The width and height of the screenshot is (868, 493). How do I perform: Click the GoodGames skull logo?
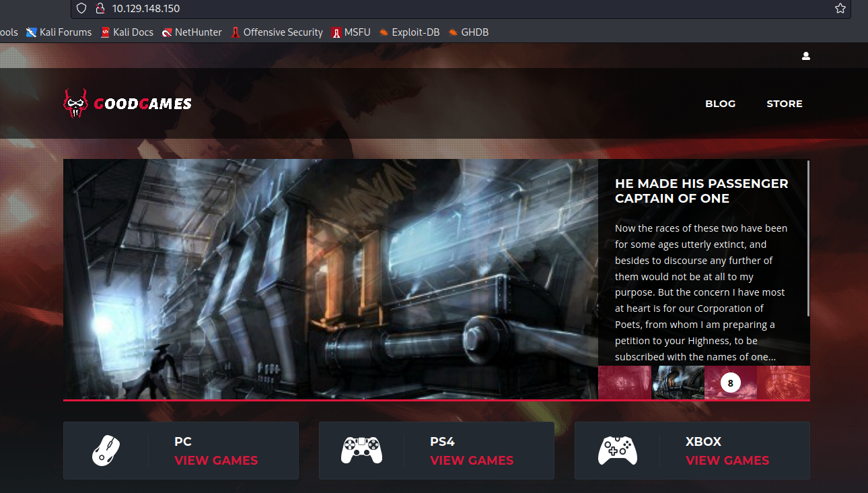click(75, 104)
